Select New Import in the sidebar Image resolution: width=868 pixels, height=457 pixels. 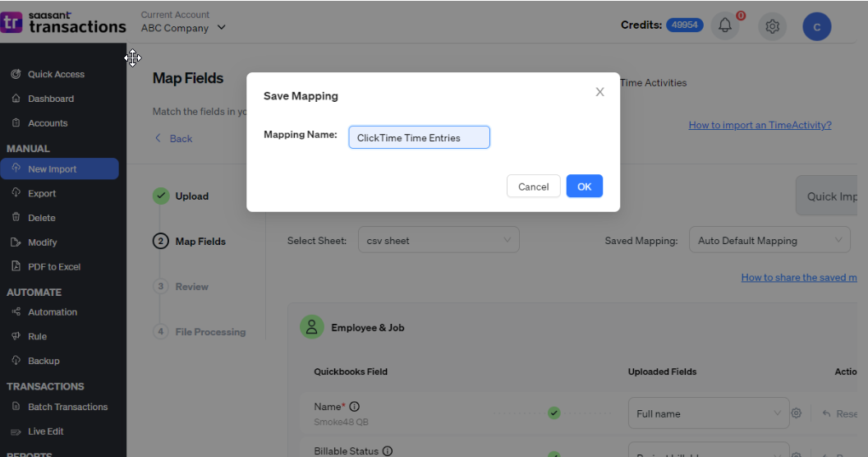(x=60, y=169)
